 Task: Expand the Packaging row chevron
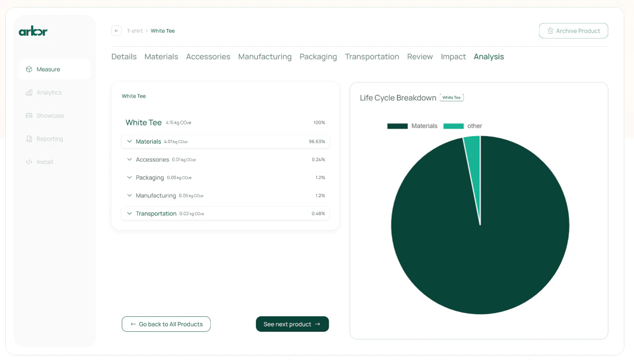[129, 177]
